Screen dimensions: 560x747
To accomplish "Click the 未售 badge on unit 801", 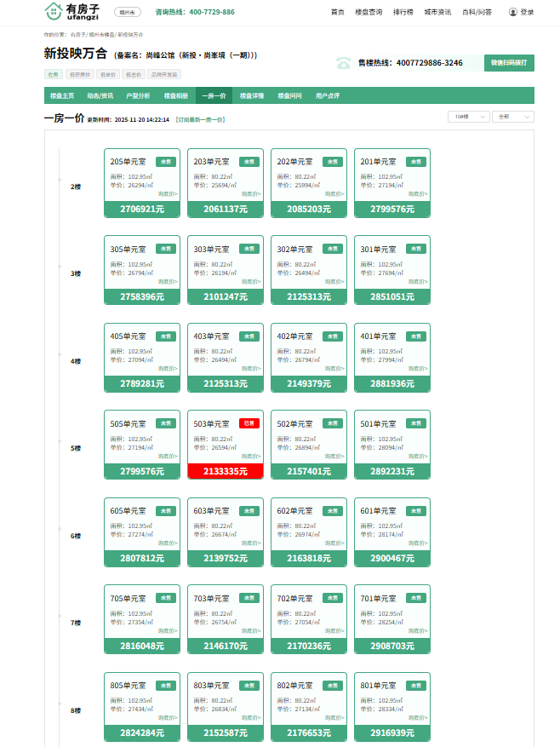I will (415, 685).
